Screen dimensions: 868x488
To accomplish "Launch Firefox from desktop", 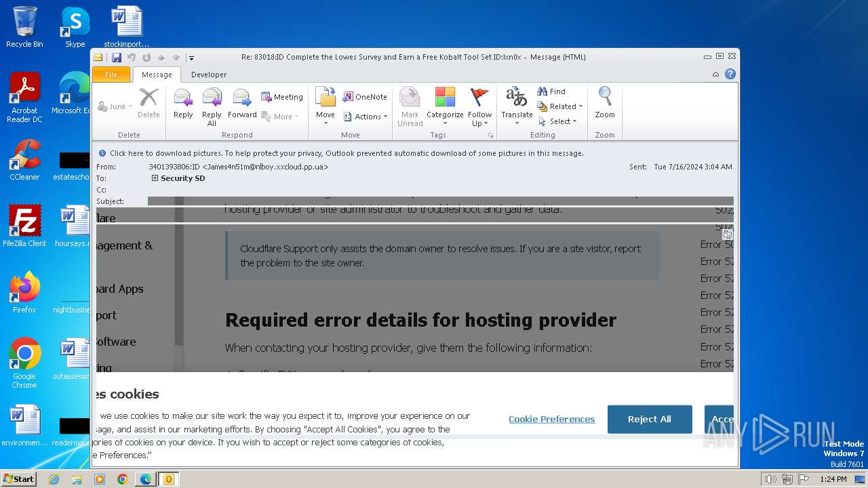I will 24,292.
